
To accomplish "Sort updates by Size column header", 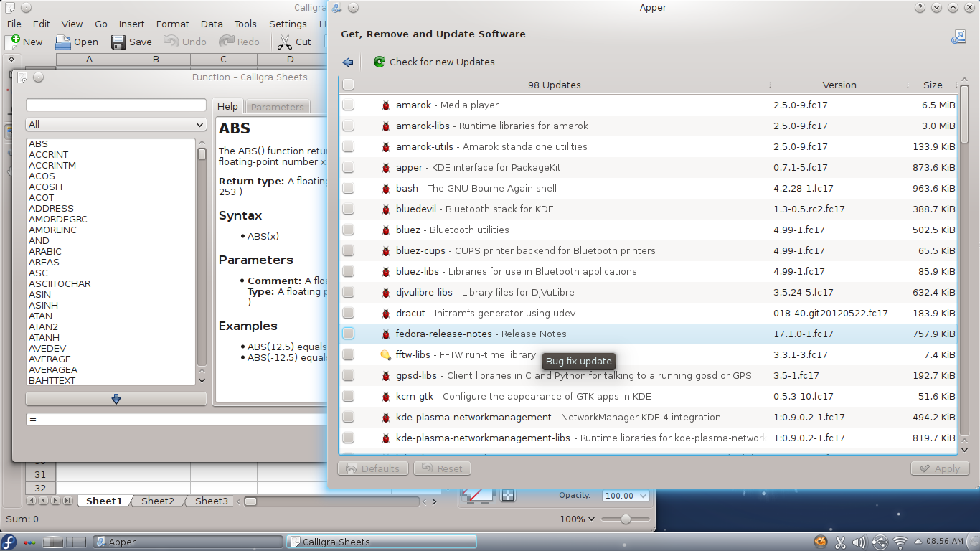I will coord(933,85).
